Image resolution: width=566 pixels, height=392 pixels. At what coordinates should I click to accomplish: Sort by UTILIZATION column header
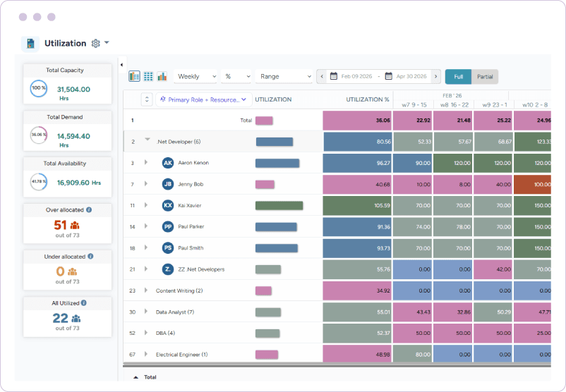(273, 99)
